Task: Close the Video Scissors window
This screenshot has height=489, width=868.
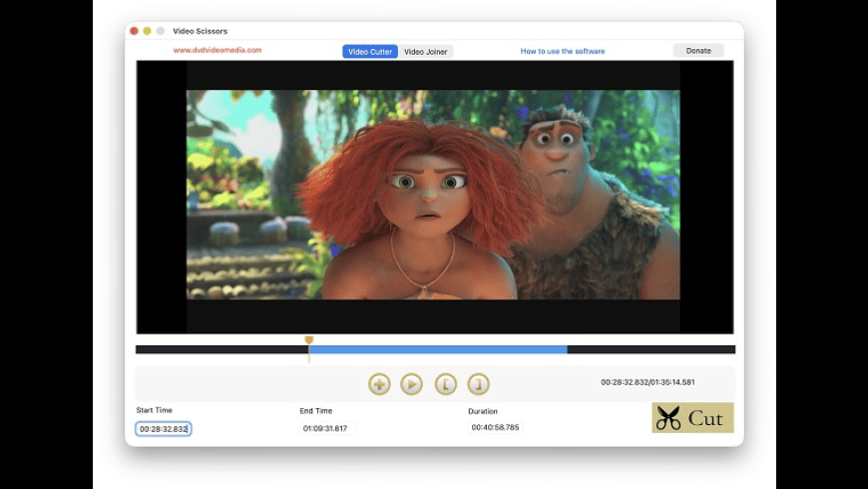Action: point(134,31)
